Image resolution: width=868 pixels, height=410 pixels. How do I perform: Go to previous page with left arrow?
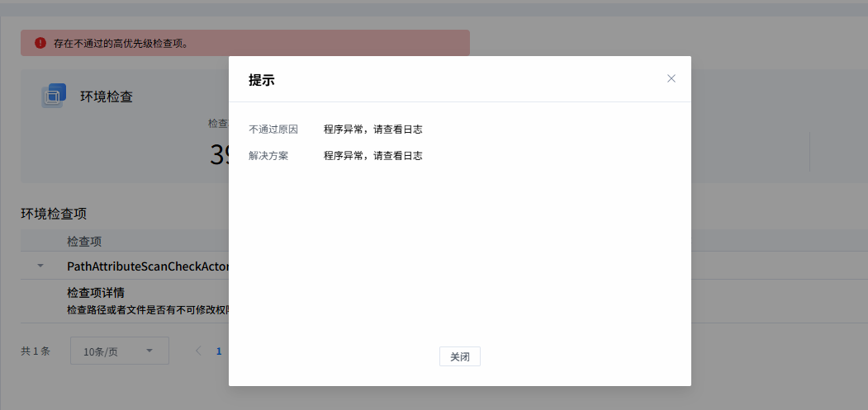coord(198,351)
